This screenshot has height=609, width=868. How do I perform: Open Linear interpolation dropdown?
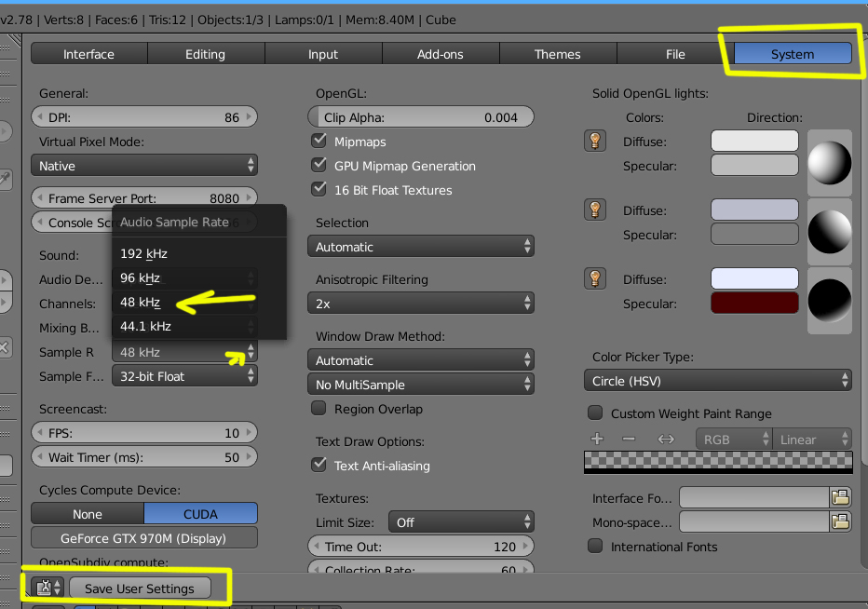point(812,439)
